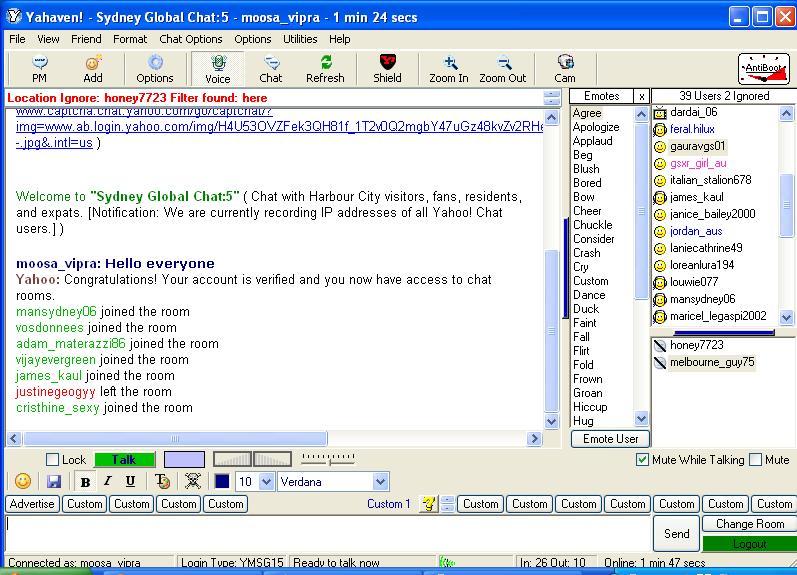Select the Dance emote
Viewport: 797px width, 575px height.
pos(589,295)
